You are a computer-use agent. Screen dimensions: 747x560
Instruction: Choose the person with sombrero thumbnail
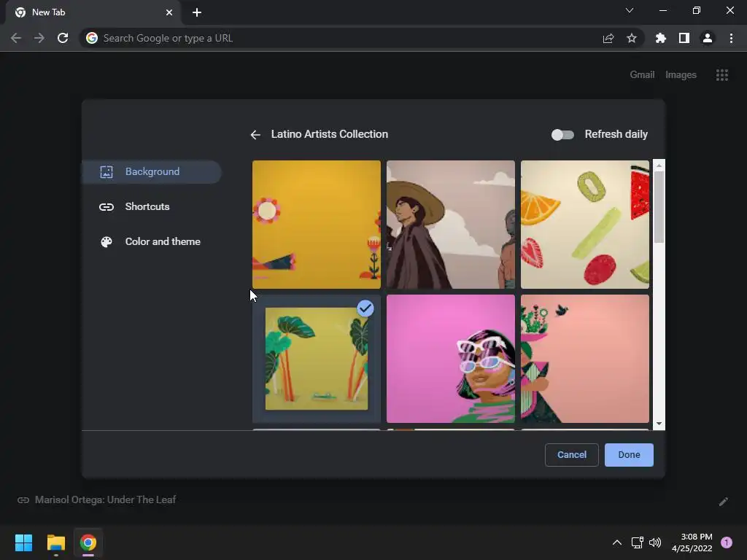[451, 225]
